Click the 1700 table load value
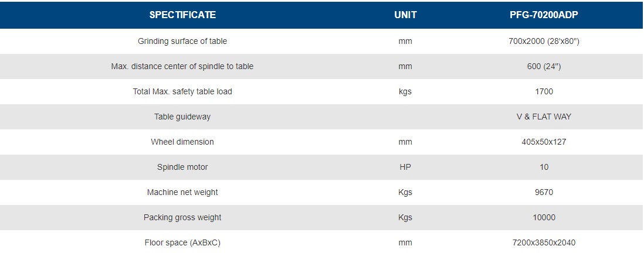 [x=544, y=91]
